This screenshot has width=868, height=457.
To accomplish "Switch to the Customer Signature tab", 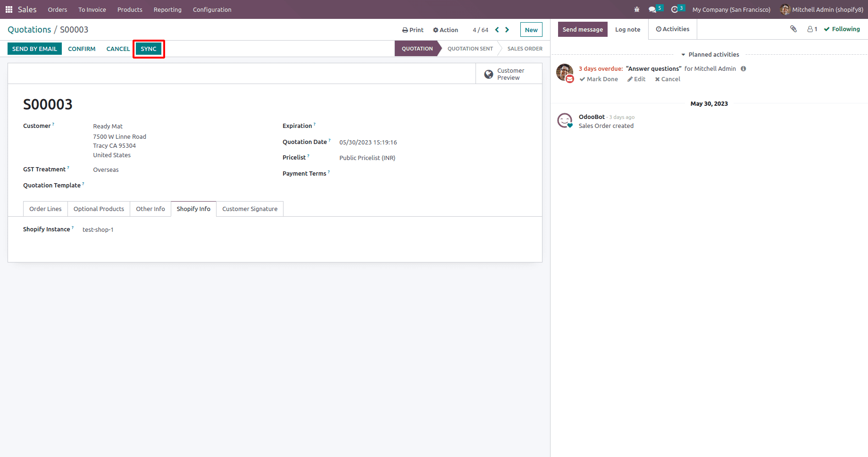I will pos(250,209).
